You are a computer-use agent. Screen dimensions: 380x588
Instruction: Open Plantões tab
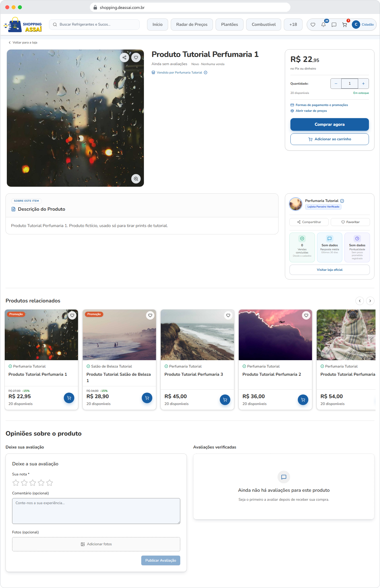point(230,25)
